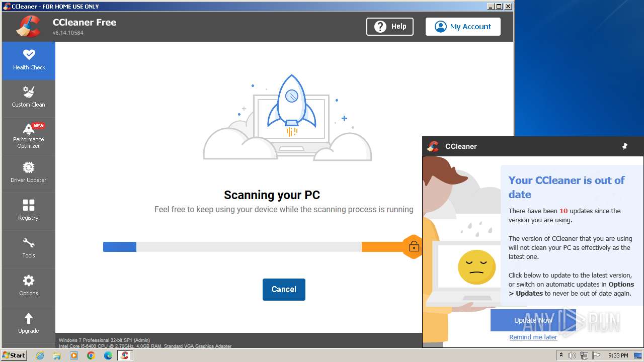Open the Performance Optimizer section
Image resolution: width=644 pixels, height=362 pixels.
(x=29, y=136)
